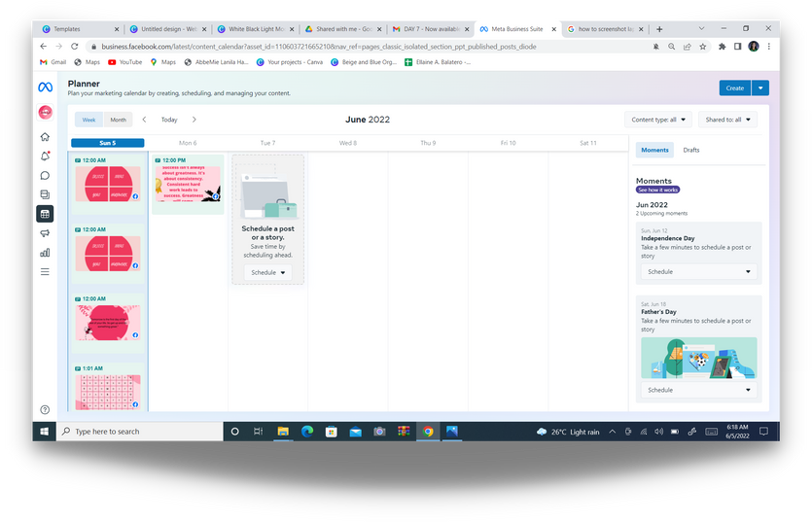This screenshot has height=522, width=812.
Task: Open Insights bar chart icon
Action: click(45, 253)
